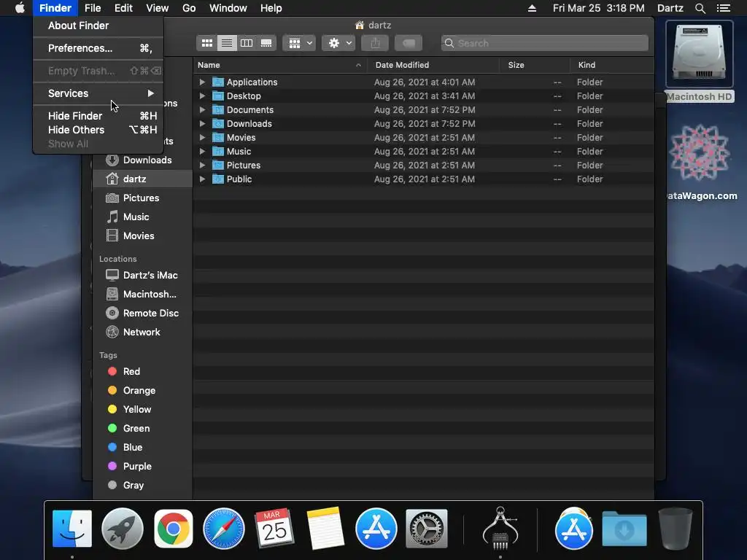Expand the Applications folder triangle
The image size is (747, 560).
[202, 82]
